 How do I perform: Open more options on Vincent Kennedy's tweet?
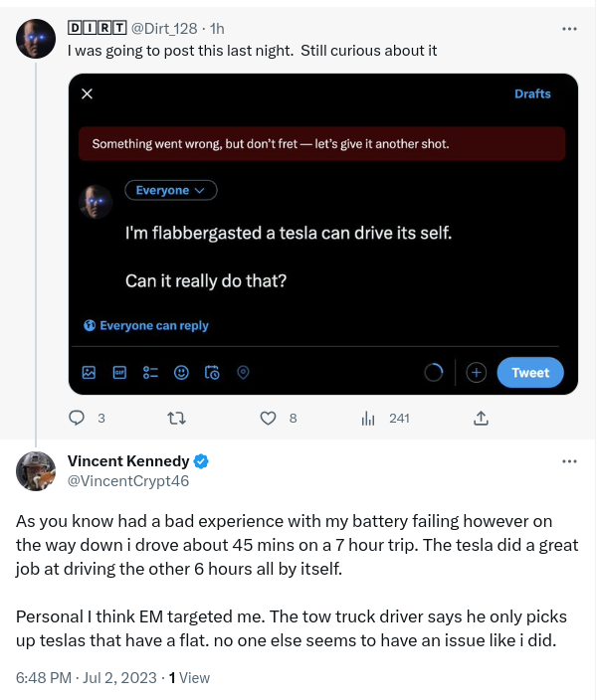[x=569, y=462]
